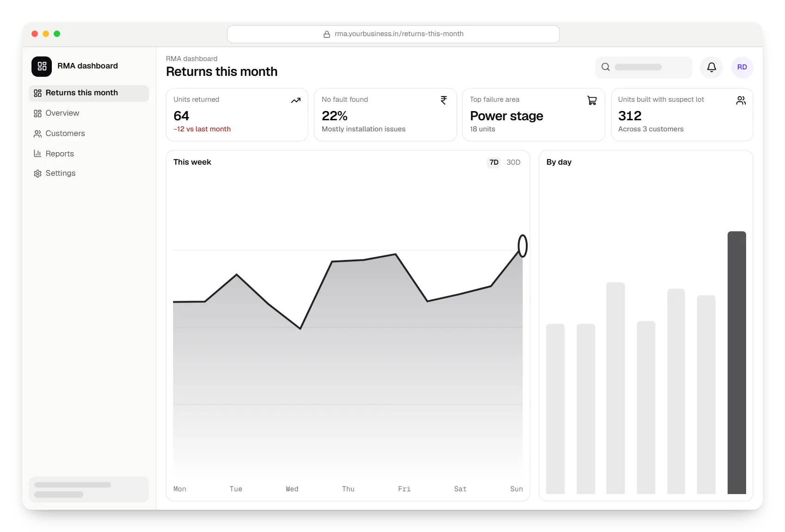Open the Customers page
Viewport: 785px width, 532px height.
(x=89, y=134)
